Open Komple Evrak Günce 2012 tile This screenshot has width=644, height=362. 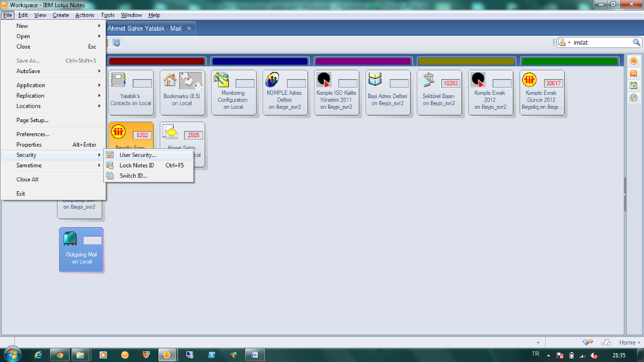542,93
